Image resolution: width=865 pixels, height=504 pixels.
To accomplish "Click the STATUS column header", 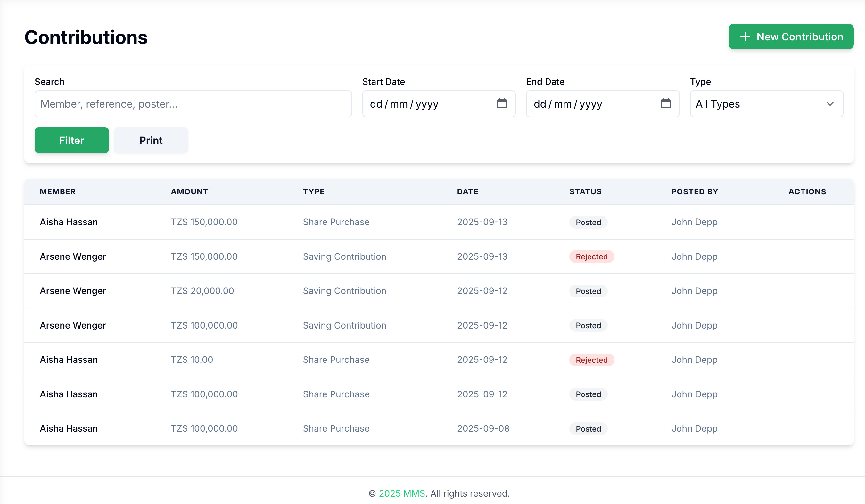I will 586,191.
